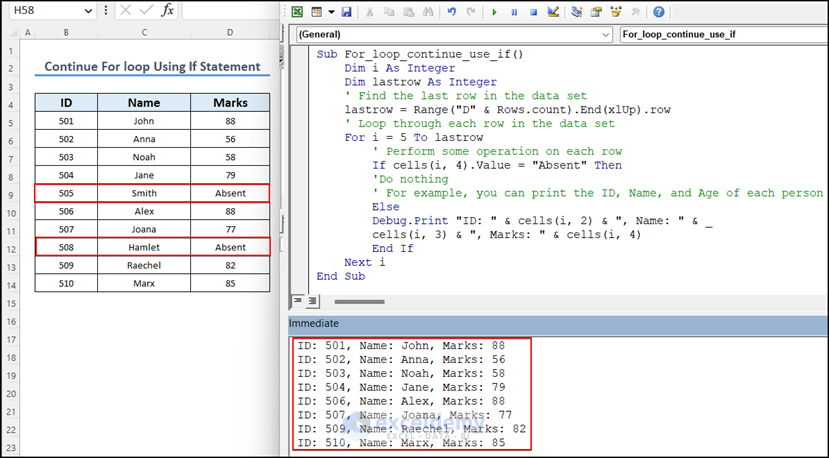
Task: Open VBA Help question mark icon
Action: coord(658,12)
